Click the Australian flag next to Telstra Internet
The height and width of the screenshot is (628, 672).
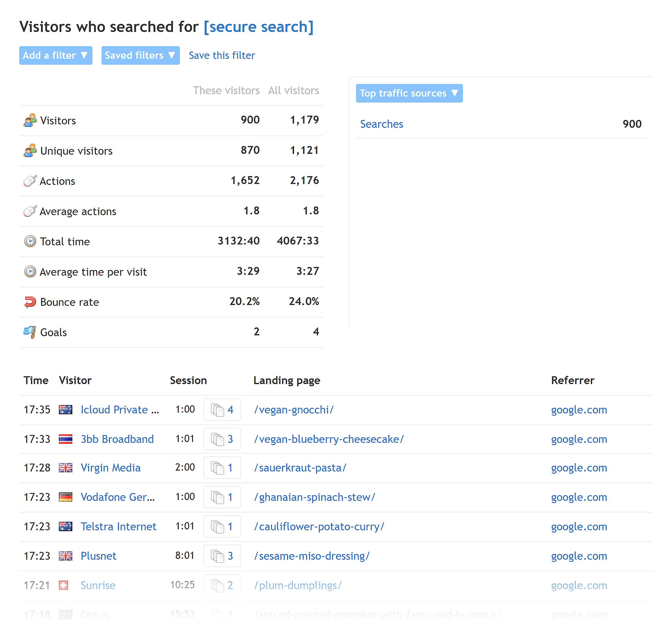tap(66, 526)
